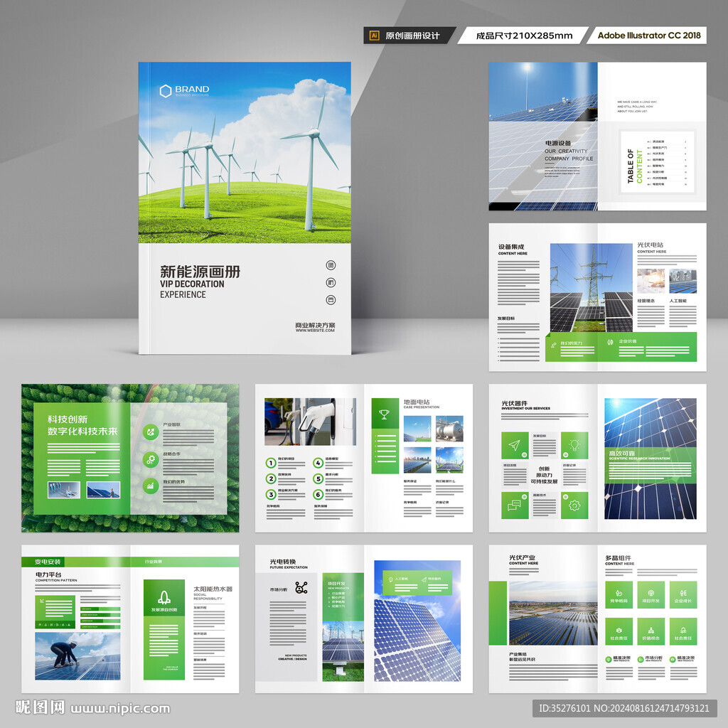Click the paper plane tile under 光伏器件
The width and height of the screenshot is (728, 728).
click(515, 445)
